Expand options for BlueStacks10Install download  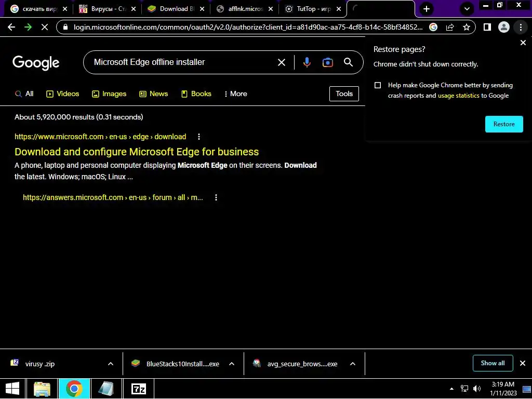pyautogui.click(x=232, y=364)
